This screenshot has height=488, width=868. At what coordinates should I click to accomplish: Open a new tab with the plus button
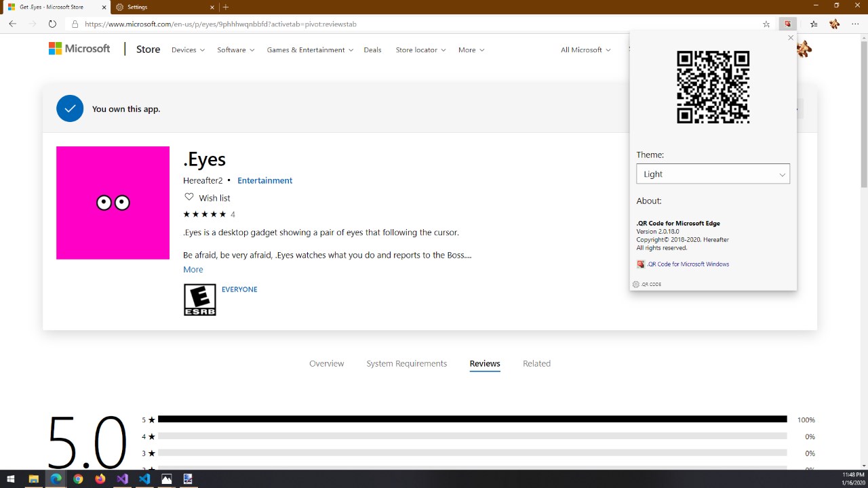click(226, 7)
